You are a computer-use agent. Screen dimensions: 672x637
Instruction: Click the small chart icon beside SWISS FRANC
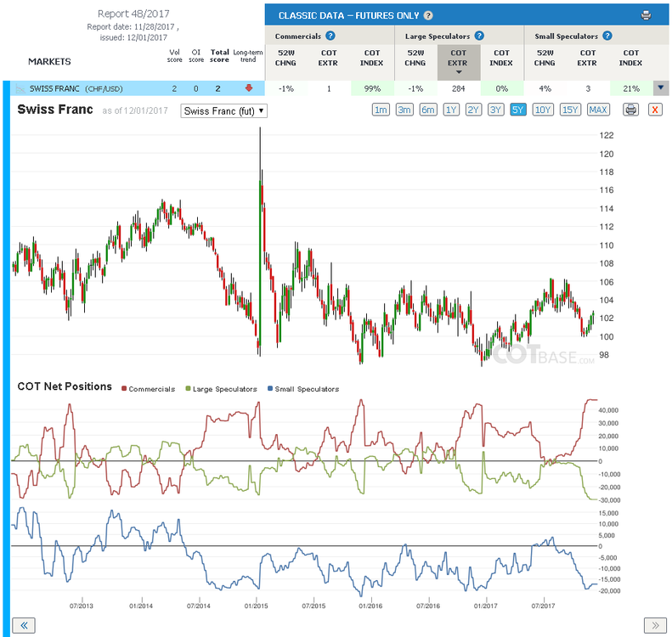pos(20,88)
